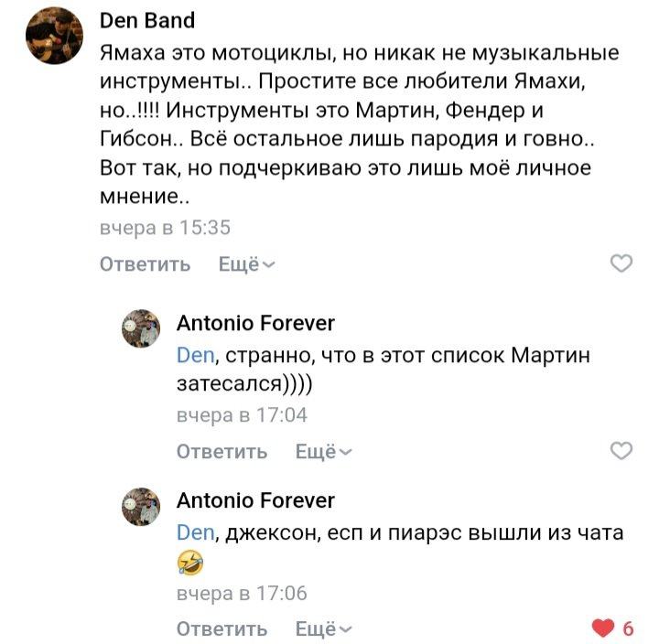
Task: Open Antonio Forever's name above the джексон reply
Action: 255,500
